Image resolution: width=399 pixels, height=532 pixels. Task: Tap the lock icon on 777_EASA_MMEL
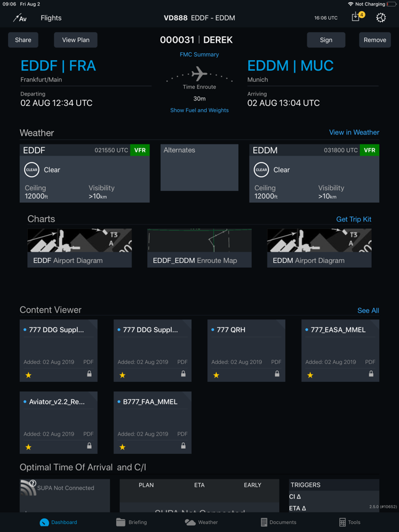[x=370, y=375]
